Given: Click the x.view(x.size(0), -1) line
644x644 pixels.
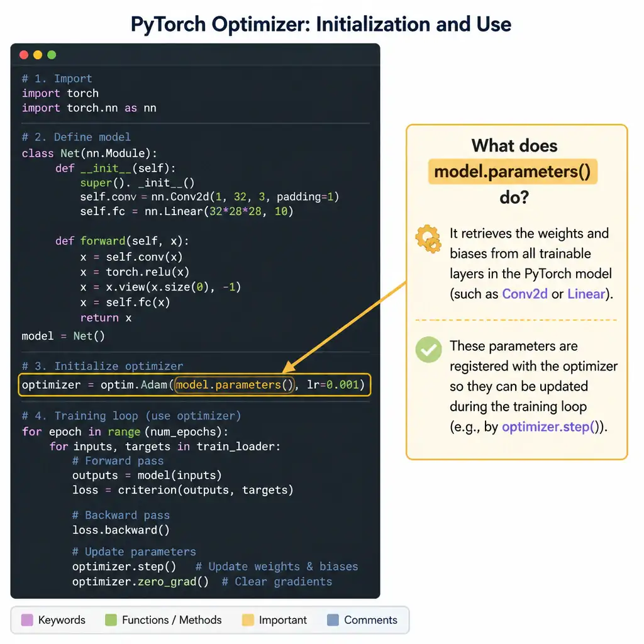Looking at the screenshot, I should point(160,287).
